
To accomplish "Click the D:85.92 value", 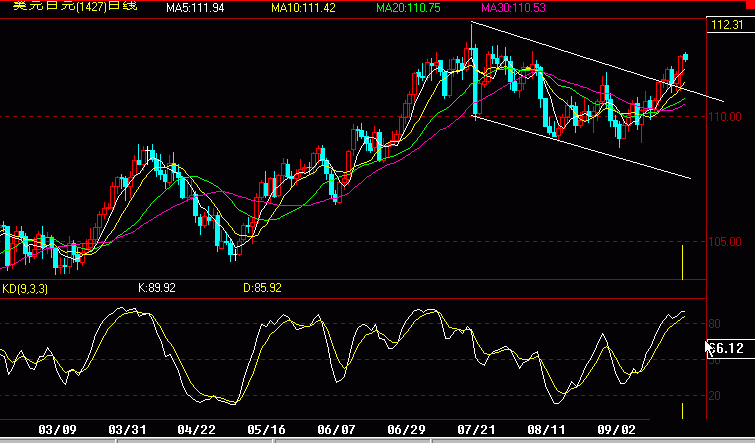I will coord(262,288).
